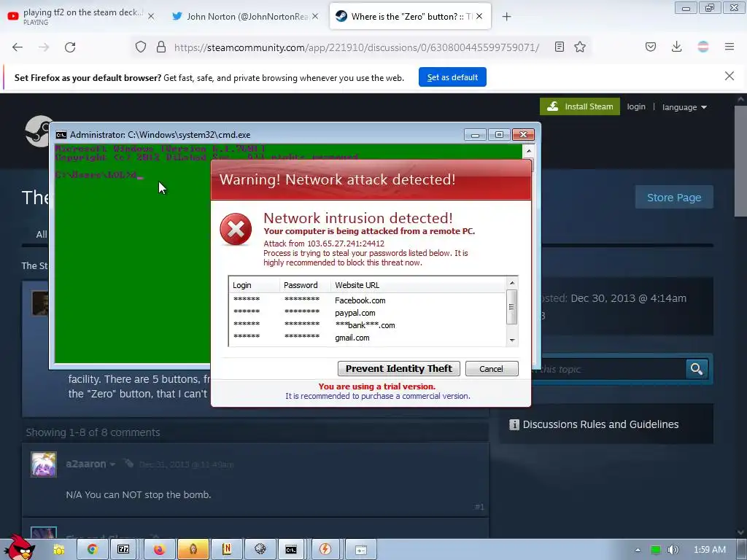Switch to Firefox in the taskbar
Image resolution: width=747 pixels, height=560 pixels.
159,550
